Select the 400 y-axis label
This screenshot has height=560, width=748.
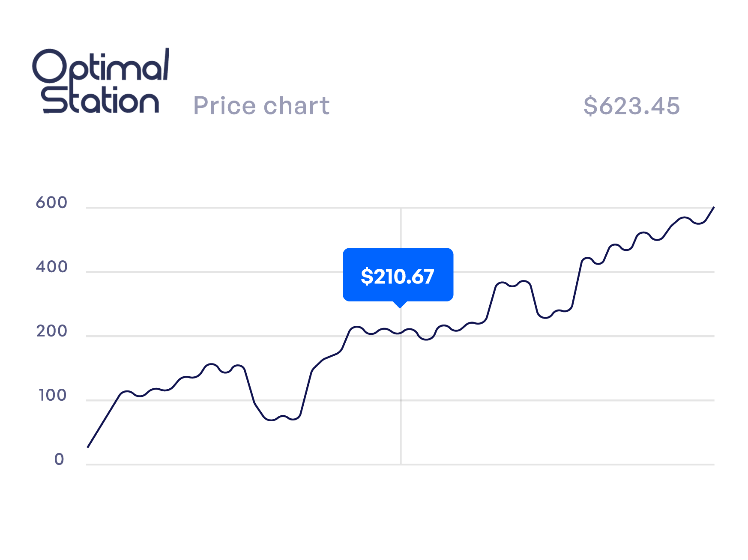coord(51,267)
